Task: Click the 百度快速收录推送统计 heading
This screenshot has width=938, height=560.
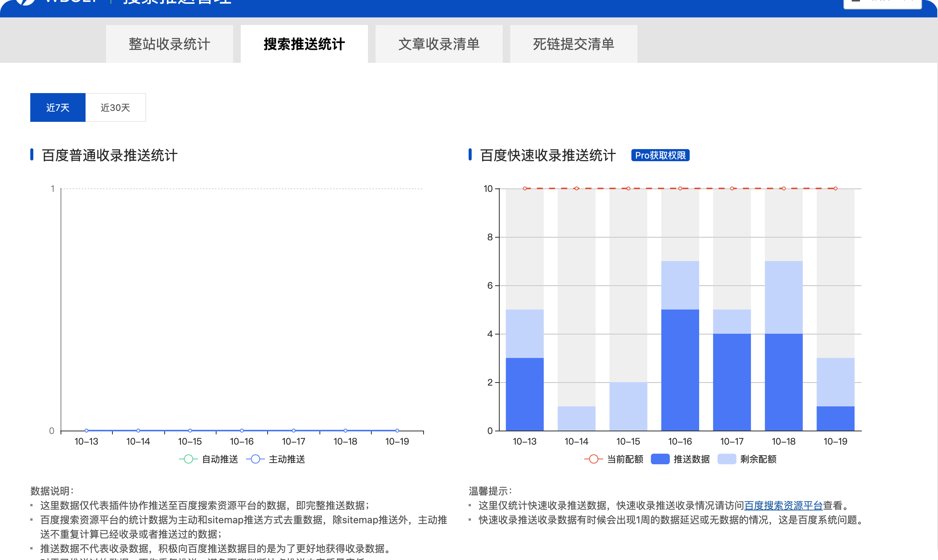Action: [548, 155]
